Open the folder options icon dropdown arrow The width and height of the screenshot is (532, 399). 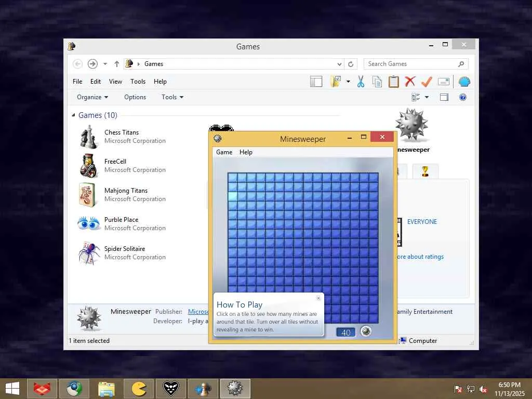pyautogui.click(x=348, y=82)
